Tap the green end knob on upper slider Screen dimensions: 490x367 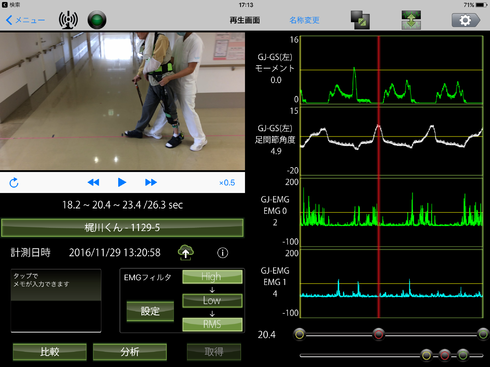483,334
